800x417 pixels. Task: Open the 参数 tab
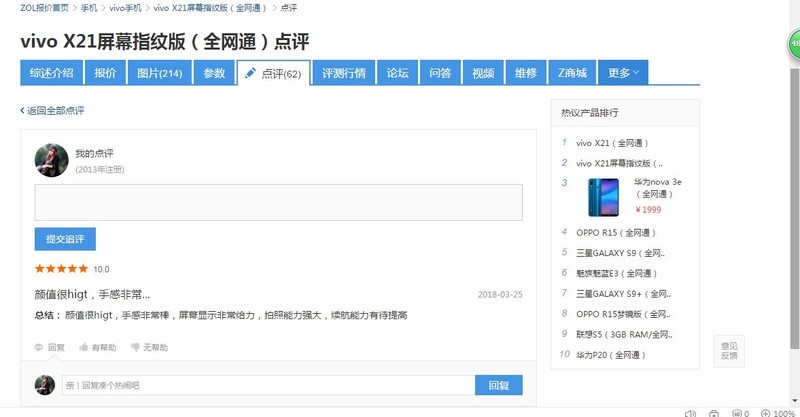(214, 73)
